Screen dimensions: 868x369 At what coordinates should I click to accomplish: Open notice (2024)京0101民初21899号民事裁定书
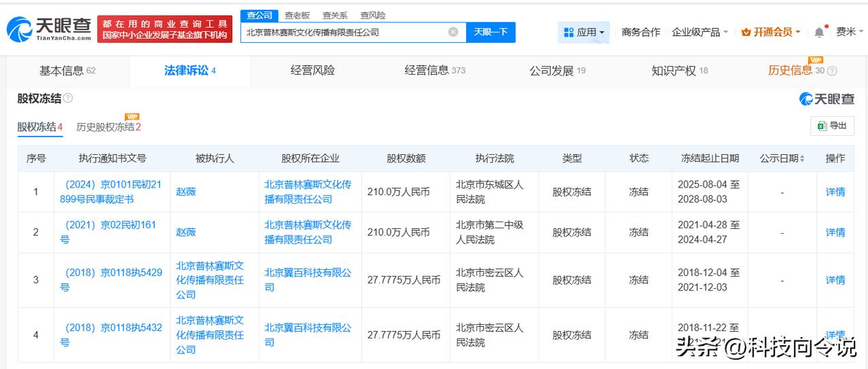(x=110, y=192)
